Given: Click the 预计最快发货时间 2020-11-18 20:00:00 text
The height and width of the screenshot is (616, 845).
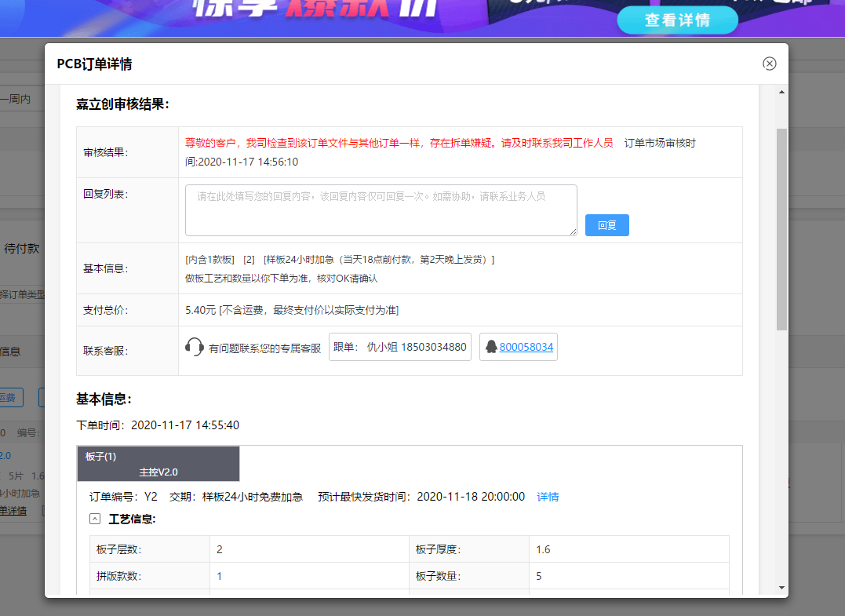Looking at the screenshot, I should (x=421, y=497).
